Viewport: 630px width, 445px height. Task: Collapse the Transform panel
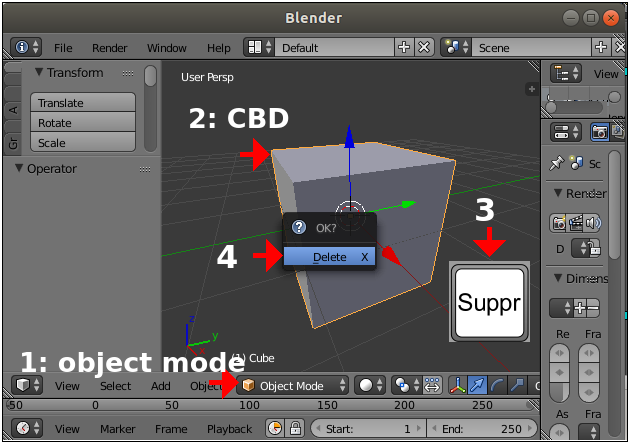tap(39, 72)
